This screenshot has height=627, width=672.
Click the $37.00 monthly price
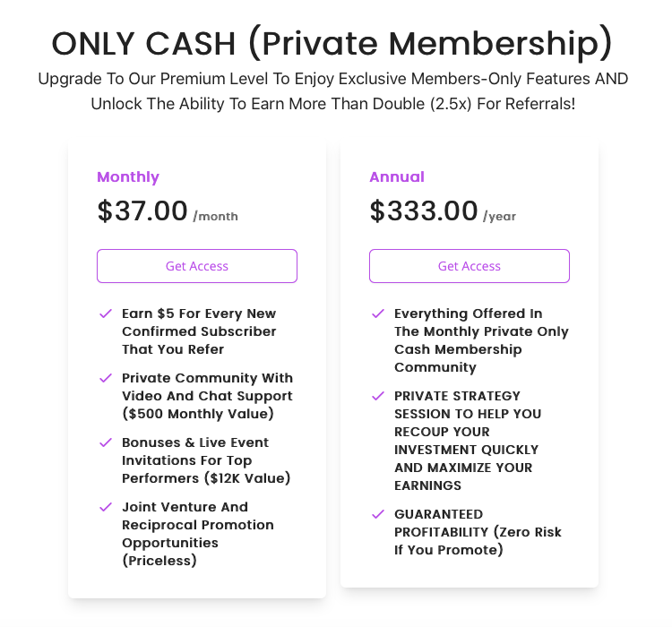(x=142, y=211)
